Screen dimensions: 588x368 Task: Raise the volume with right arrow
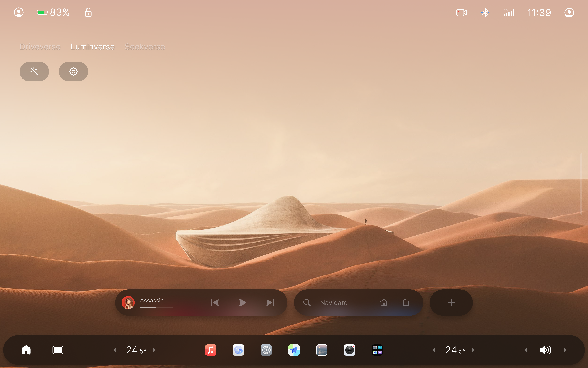(x=565, y=350)
